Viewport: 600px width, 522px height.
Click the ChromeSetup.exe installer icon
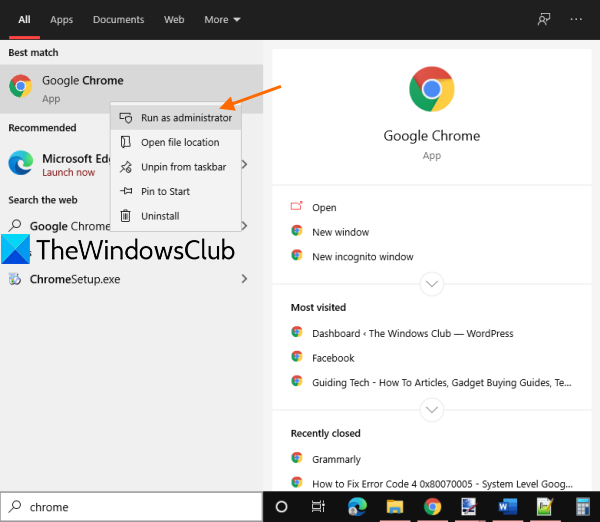pos(15,279)
